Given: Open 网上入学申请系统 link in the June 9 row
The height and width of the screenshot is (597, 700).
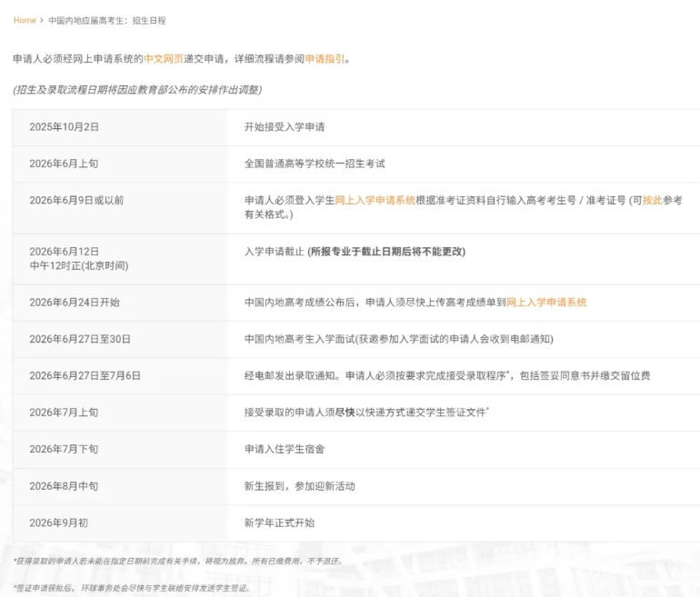Looking at the screenshot, I should point(375,200).
